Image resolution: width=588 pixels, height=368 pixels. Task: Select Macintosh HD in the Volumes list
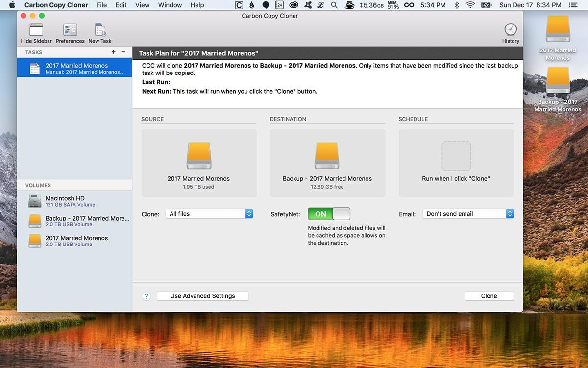tap(73, 201)
